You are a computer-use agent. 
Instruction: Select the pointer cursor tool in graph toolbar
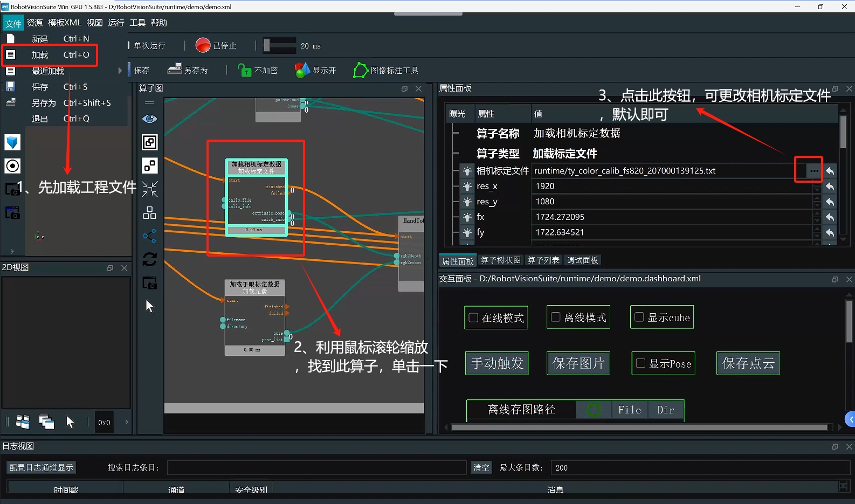coord(149,306)
